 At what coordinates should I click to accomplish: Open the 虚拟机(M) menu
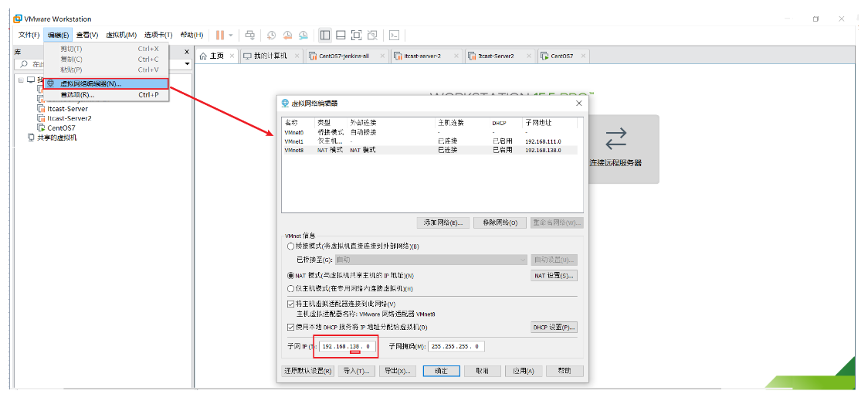(x=120, y=35)
